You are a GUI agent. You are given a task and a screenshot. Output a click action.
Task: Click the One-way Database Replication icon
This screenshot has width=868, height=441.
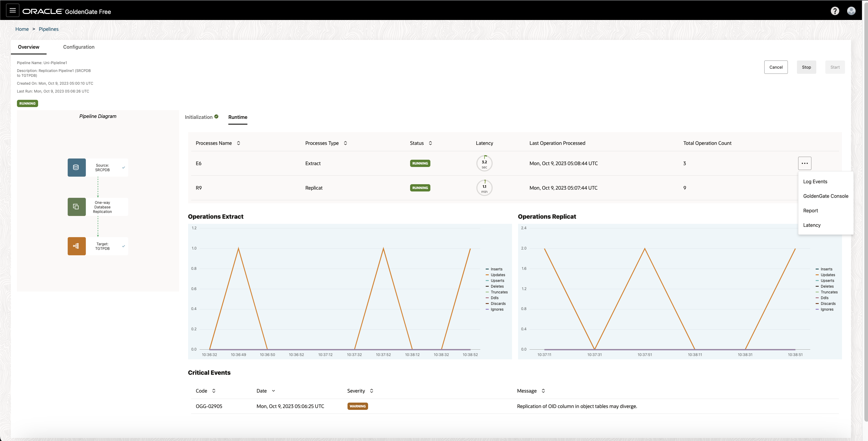[x=77, y=207]
